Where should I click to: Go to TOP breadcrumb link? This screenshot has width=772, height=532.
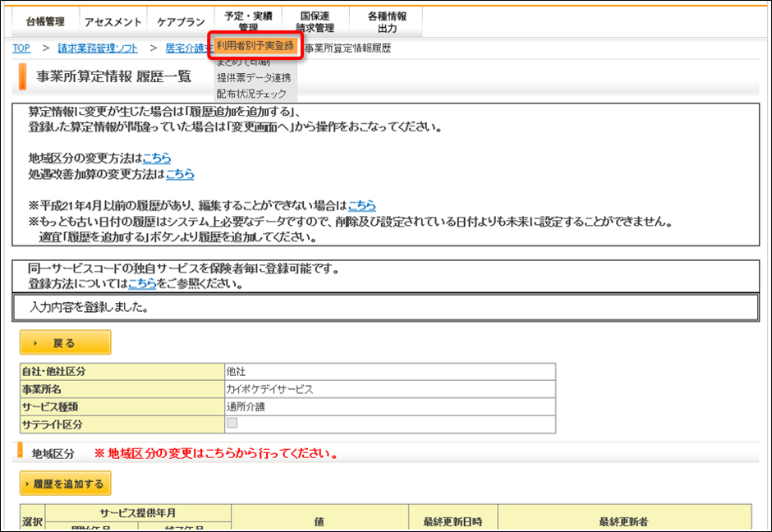[21, 48]
